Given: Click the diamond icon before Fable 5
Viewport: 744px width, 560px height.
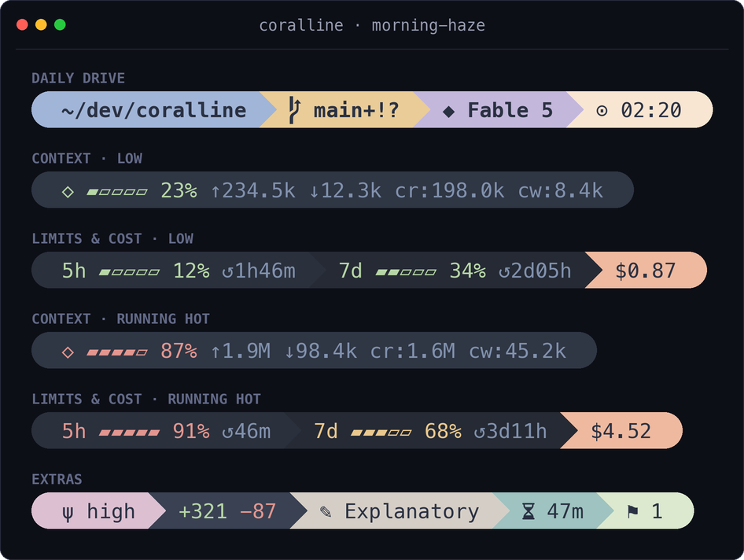Looking at the screenshot, I should coord(448,112).
